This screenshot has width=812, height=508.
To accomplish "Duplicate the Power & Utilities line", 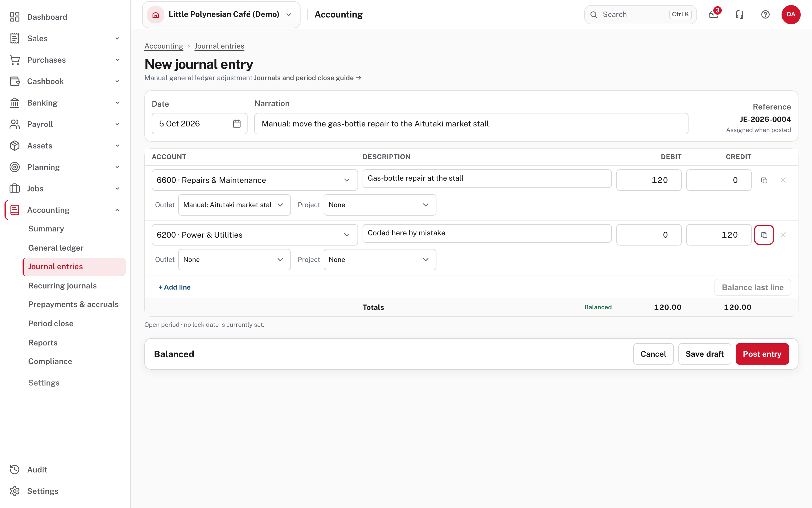I will [x=764, y=235].
